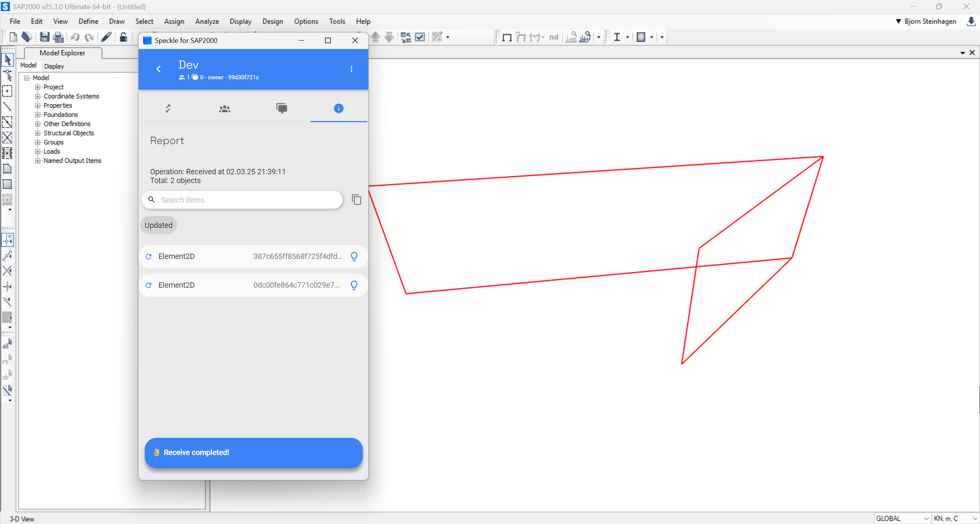Select the Quick Draw Braces X tool

(x=7, y=138)
